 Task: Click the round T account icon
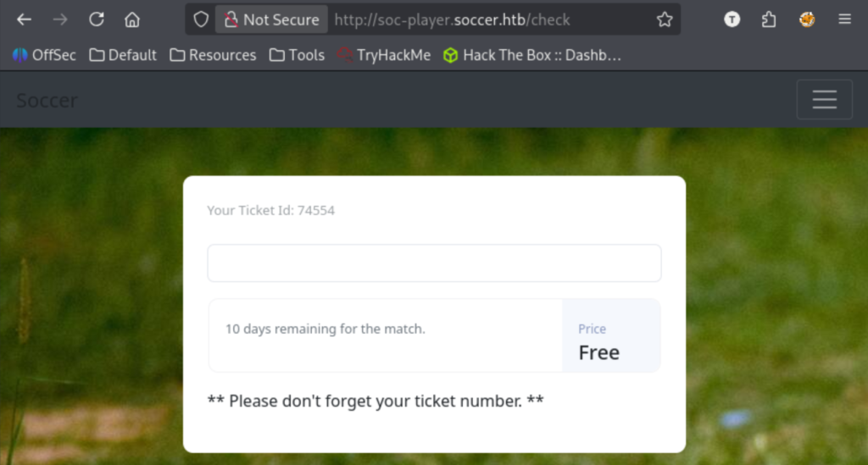click(732, 19)
